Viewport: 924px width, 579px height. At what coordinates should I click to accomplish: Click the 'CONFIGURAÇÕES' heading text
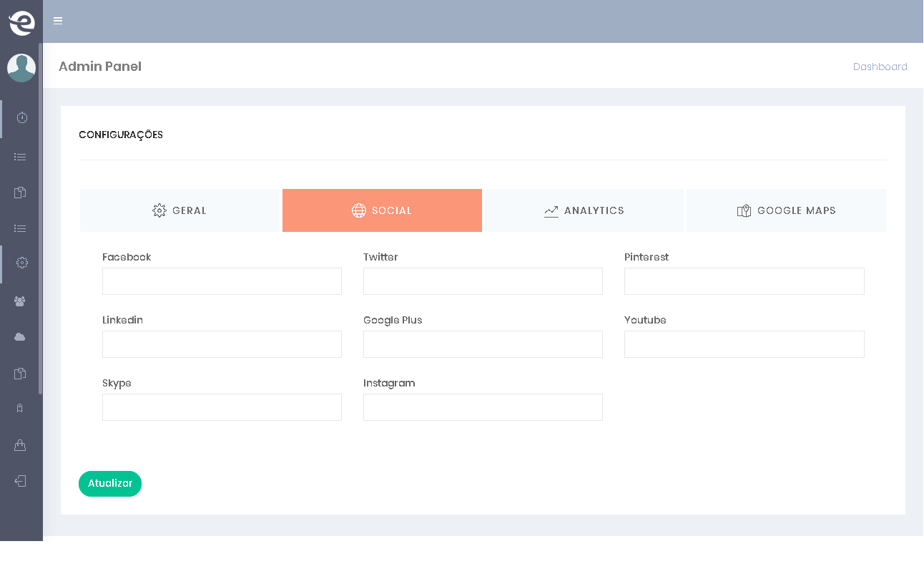click(121, 135)
